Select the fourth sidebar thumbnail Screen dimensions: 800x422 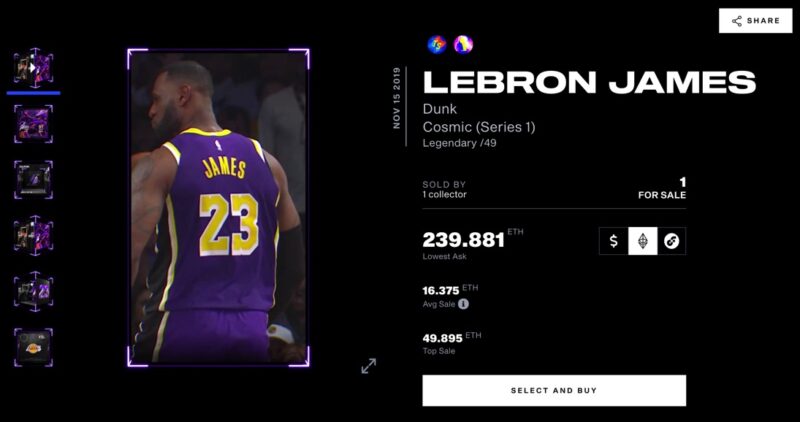tap(34, 235)
